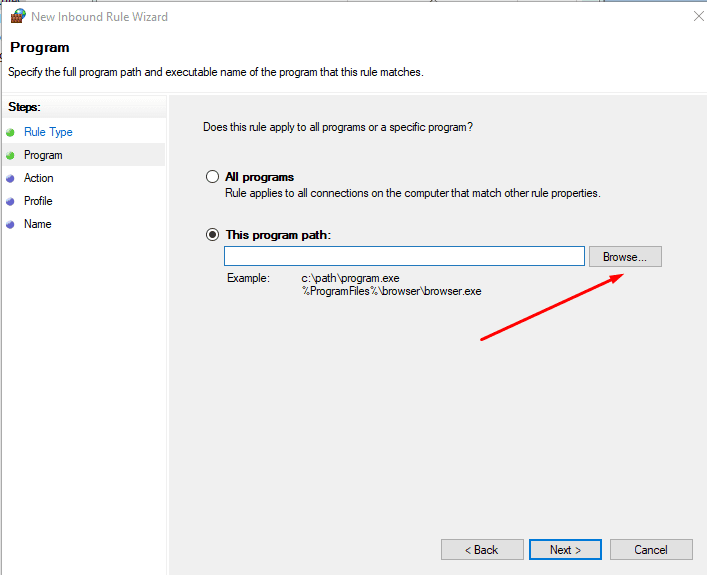This screenshot has height=575, width=707.
Task: Proceed with the Next button
Action: click(x=566, y=550)
